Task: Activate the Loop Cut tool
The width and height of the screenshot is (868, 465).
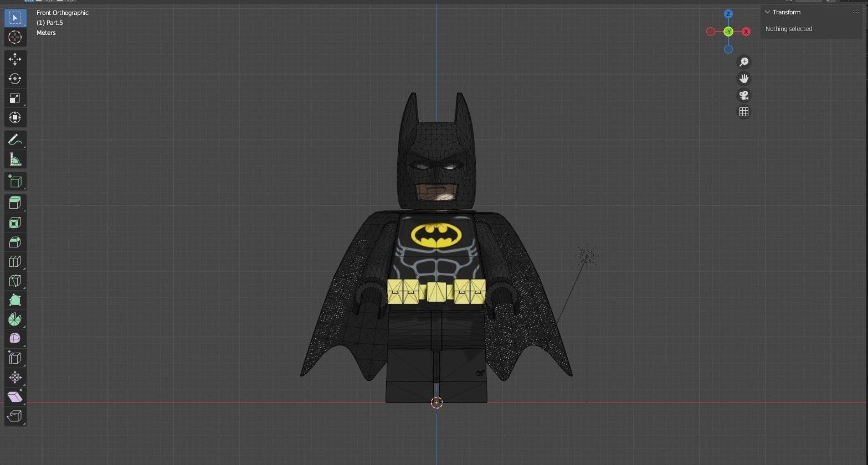Action: [15, 261]
